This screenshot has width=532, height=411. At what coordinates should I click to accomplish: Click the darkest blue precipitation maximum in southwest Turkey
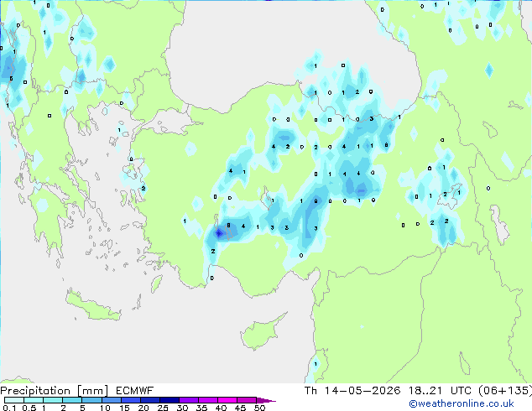219,233
